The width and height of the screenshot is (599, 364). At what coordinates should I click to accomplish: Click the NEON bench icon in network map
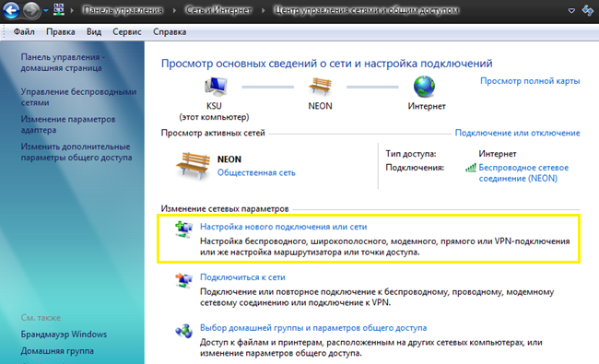pyautogui.click(x=320, y=86)
